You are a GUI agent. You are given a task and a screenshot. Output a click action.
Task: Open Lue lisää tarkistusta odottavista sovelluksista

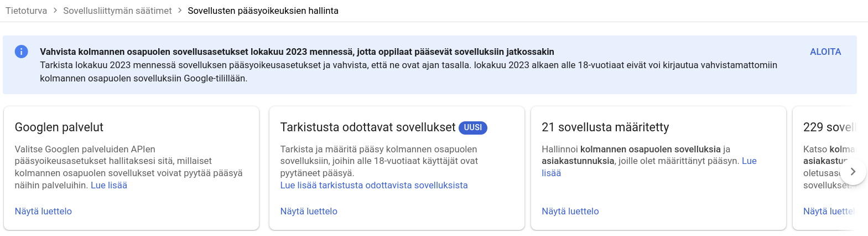click(374, 185)
